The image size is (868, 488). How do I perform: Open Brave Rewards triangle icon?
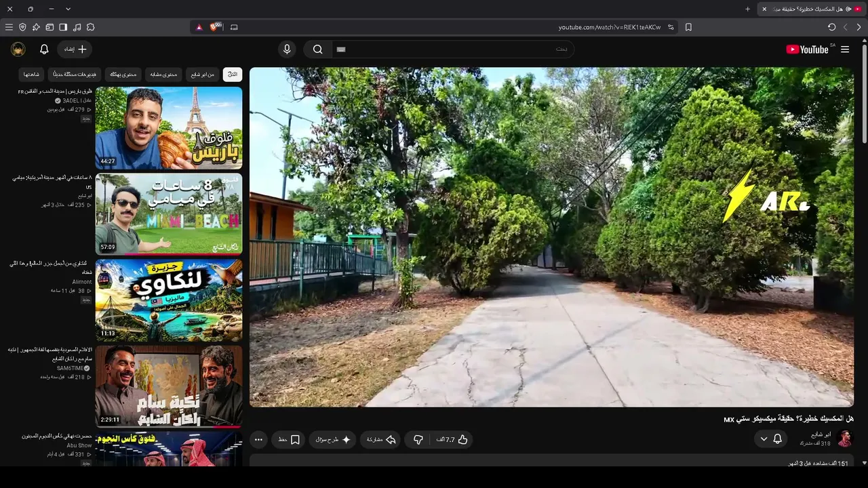tap(199, 27)
